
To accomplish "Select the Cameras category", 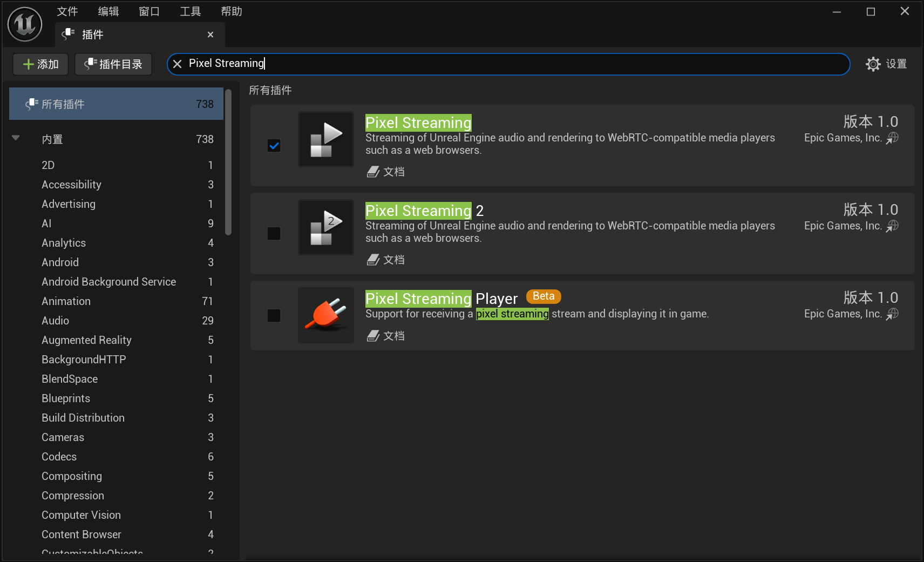I will point(117,437).
